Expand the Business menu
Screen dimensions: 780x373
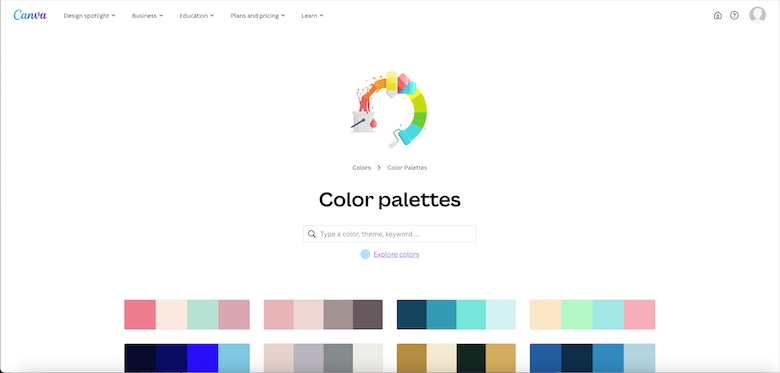147,15
